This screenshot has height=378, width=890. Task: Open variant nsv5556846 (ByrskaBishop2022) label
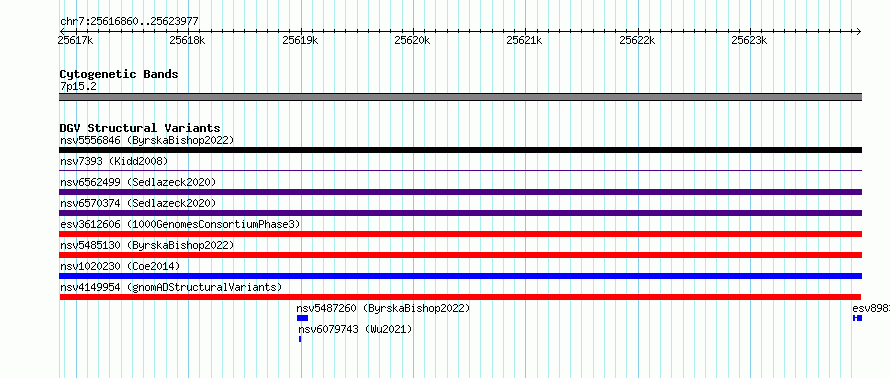click(x=147, y=140)
